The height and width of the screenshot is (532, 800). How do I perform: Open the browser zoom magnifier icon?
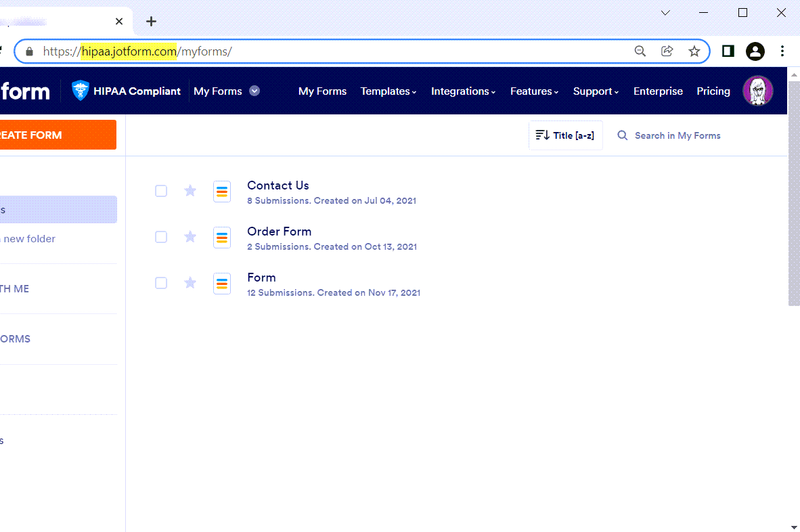tap(640, 51)
